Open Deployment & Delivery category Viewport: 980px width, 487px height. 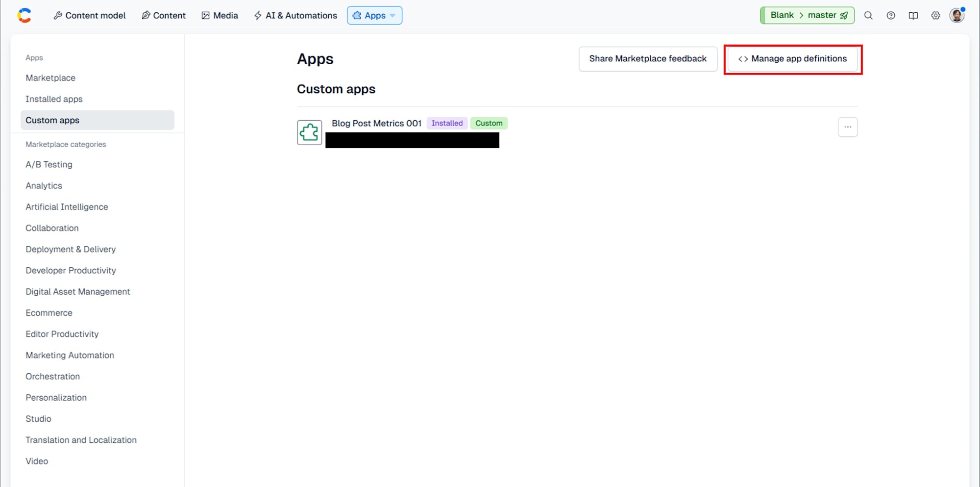coord(71,249)
